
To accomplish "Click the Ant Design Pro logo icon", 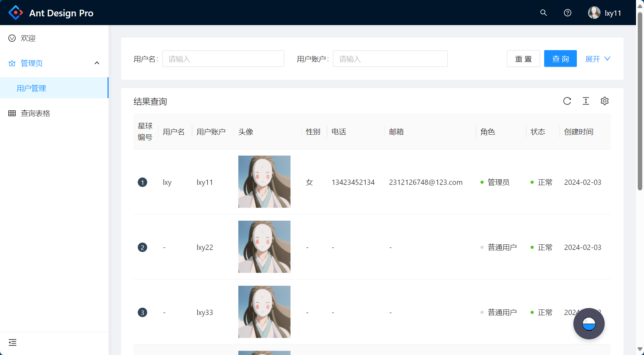I will point(16,13).
